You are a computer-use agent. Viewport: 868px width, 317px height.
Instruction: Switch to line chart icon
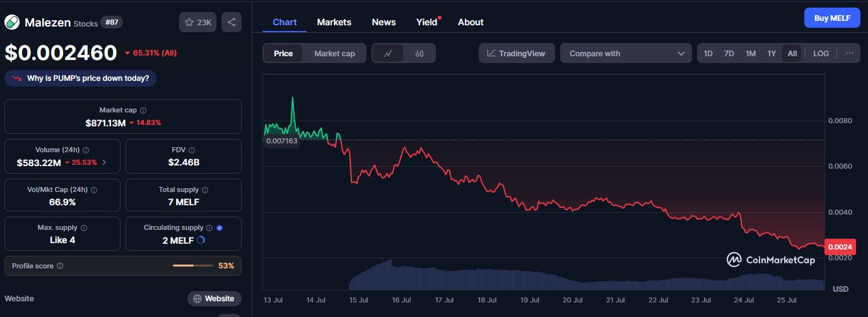pos(389,54)
